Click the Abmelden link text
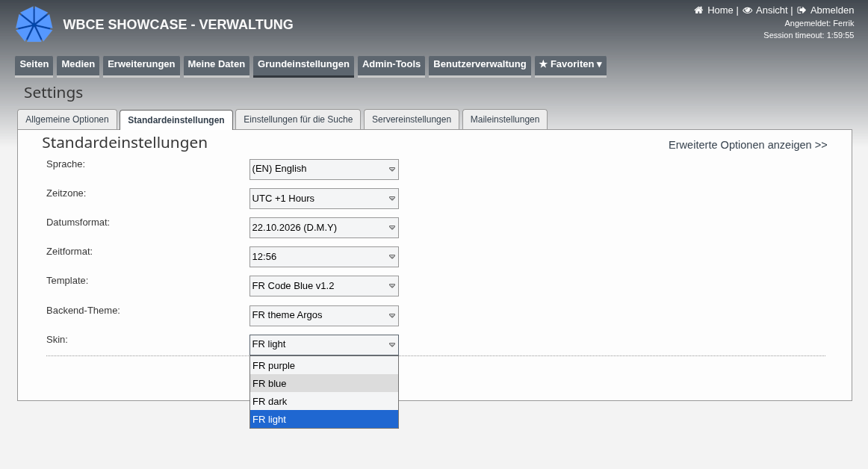 (832, 10)
